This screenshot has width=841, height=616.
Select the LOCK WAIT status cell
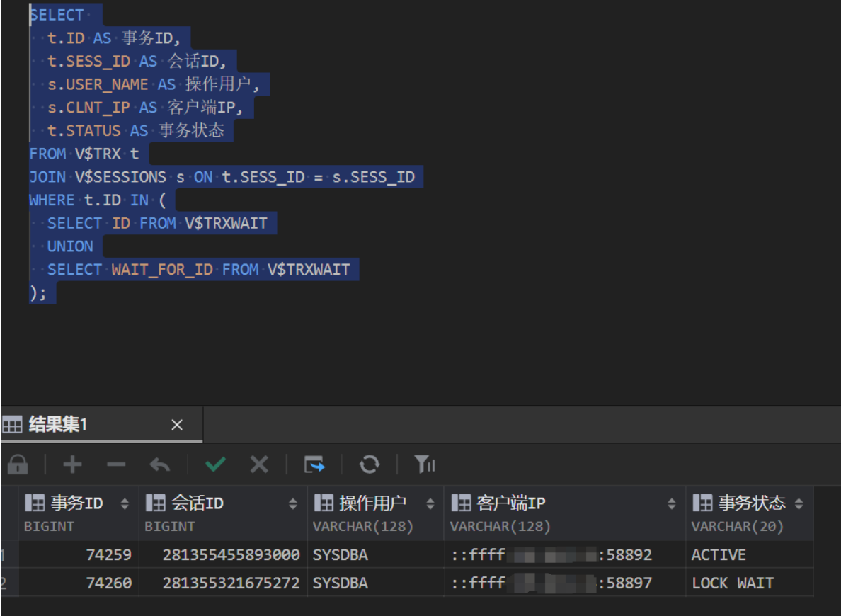pos(749,583)
